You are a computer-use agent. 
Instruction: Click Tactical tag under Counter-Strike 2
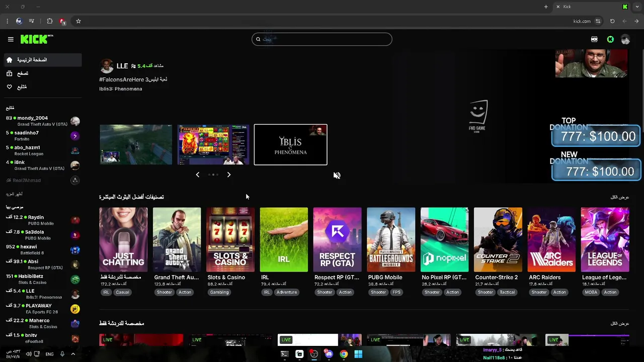(507, 292)
